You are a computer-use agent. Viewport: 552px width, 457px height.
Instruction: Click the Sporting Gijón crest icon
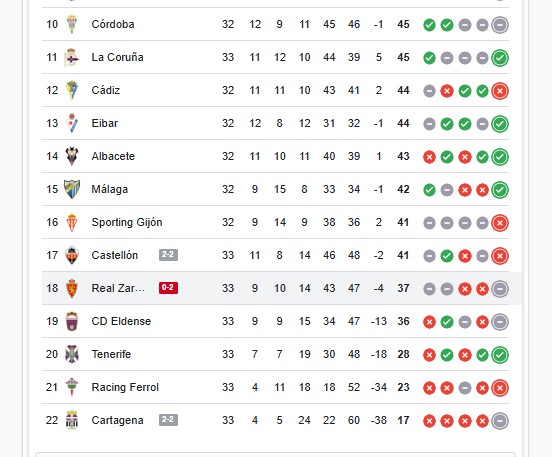pyautogui.click(x=72, y=223)
